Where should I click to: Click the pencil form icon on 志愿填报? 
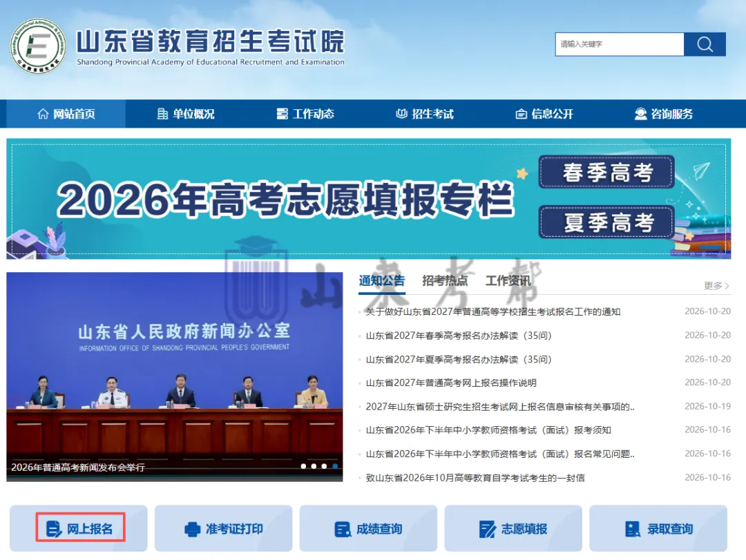pos(487,529)
